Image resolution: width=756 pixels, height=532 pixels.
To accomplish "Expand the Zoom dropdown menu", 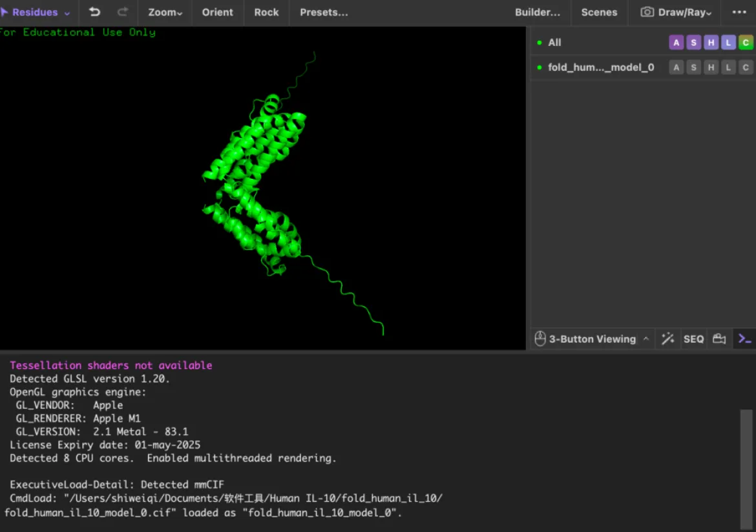I will tap(165, 12).
